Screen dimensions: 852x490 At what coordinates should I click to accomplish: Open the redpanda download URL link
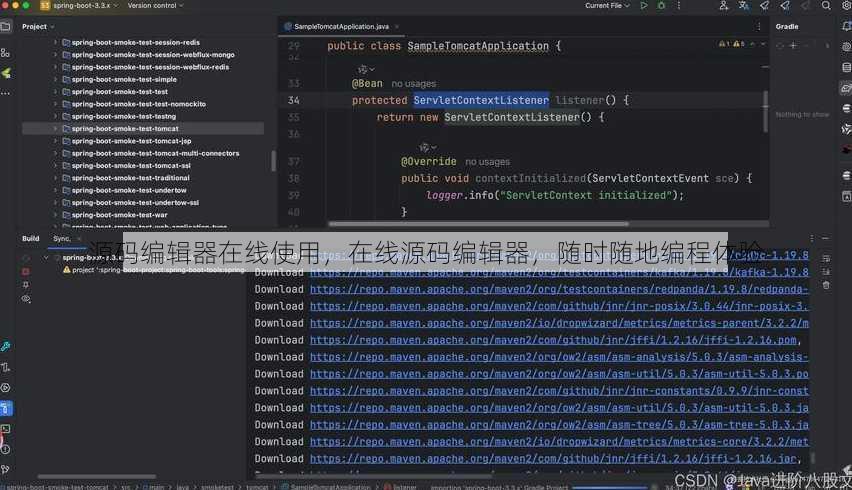559,289
